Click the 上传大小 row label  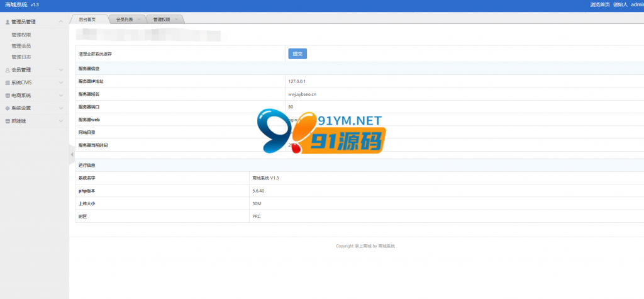click(87, 203)
